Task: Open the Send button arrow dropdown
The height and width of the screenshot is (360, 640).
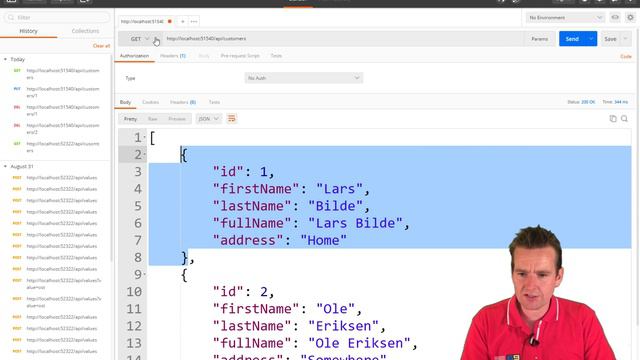Action: pos(591,39)
